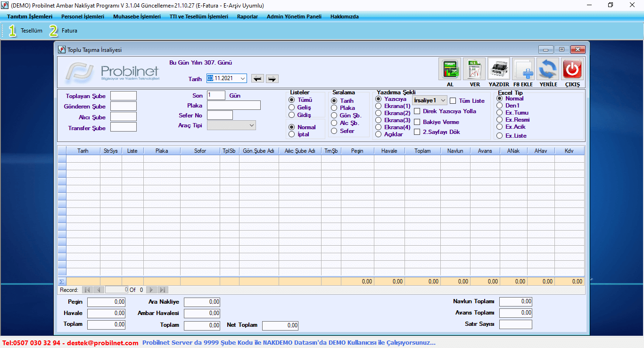Select İptal radio button
The width and height of the screenshot is (644, 348).
click(292, 134)
